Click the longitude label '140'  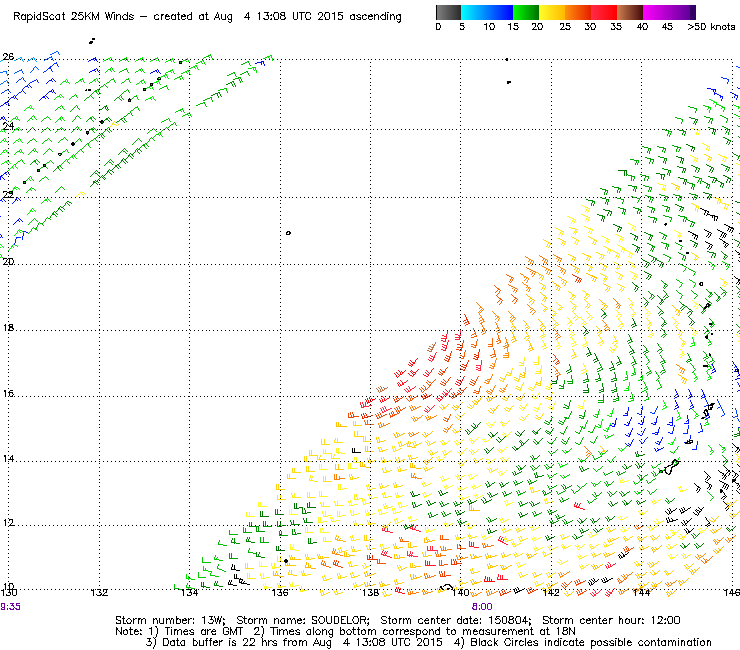(461, 593)
